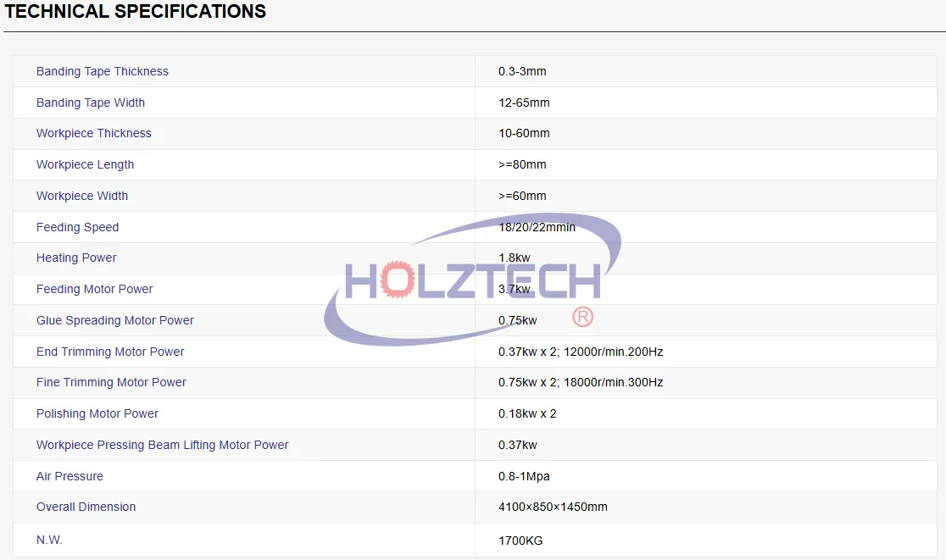Click the 0.8-1Mpa value
This screenshot has width=946, height=560.
point(524,476)
